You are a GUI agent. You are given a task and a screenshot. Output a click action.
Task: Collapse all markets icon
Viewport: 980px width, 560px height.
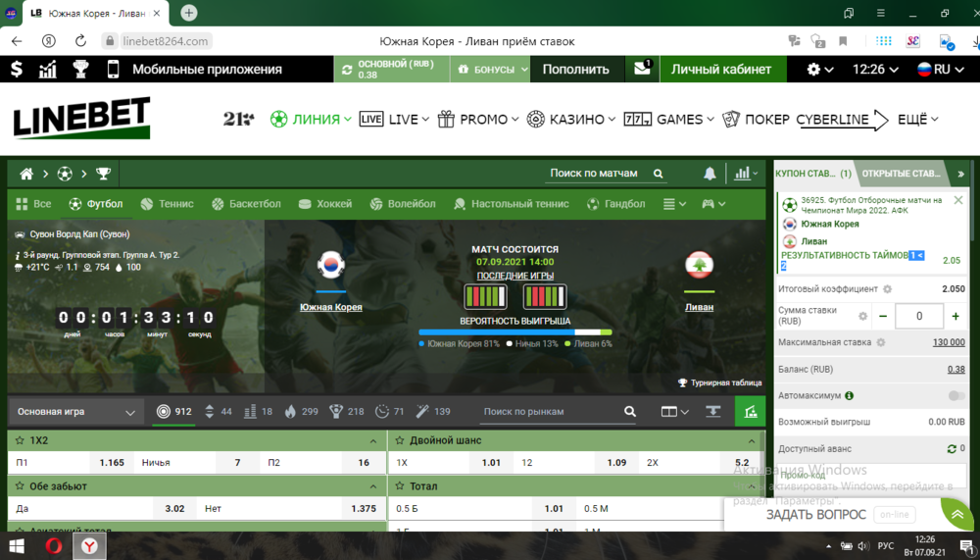[x=713, y=411]
